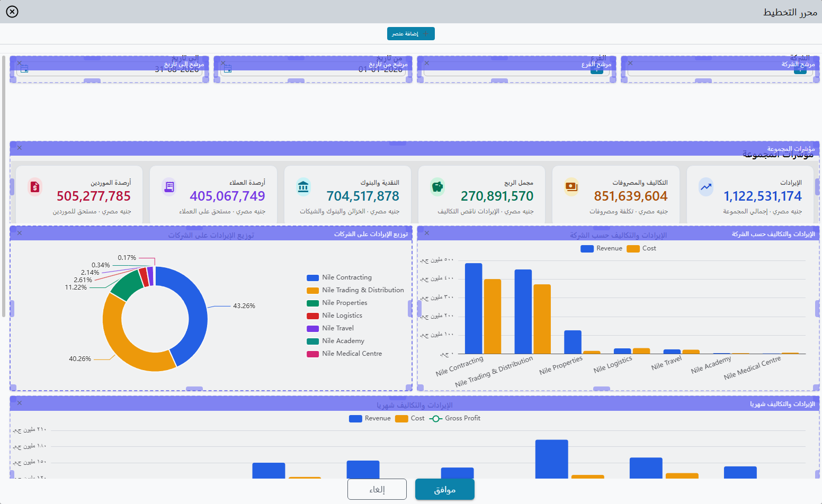The image size is (822, 504).
Task: Click the customer balances value 405,067,749
Action: click(x=227, y=196)
